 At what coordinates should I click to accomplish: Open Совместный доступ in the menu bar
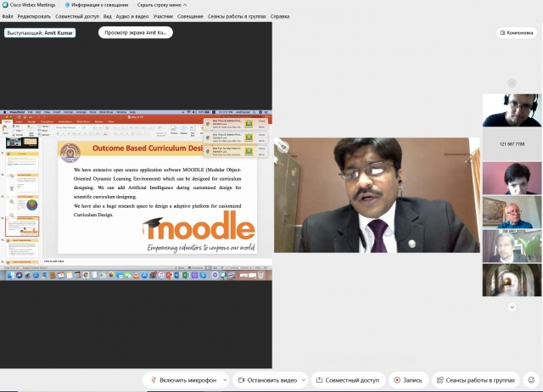(77, 16)
